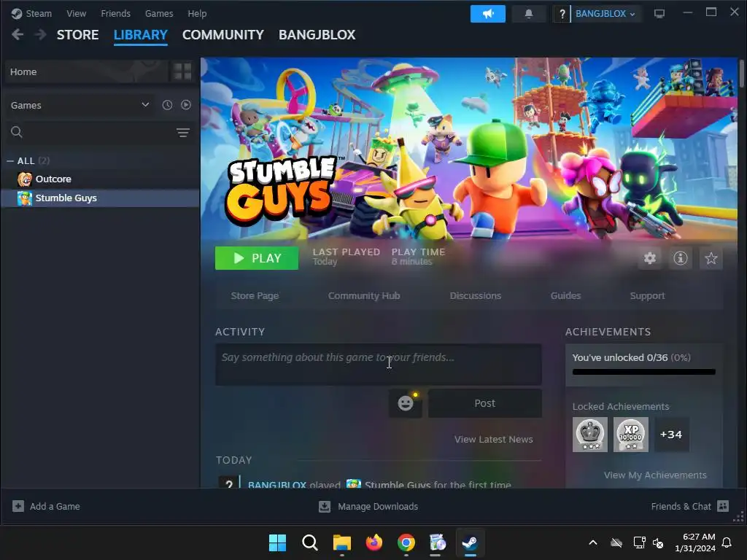The width and height of the screenshot is (747, 560).
Task: Open the Community Hub link
Action: (x=364, y=296)
